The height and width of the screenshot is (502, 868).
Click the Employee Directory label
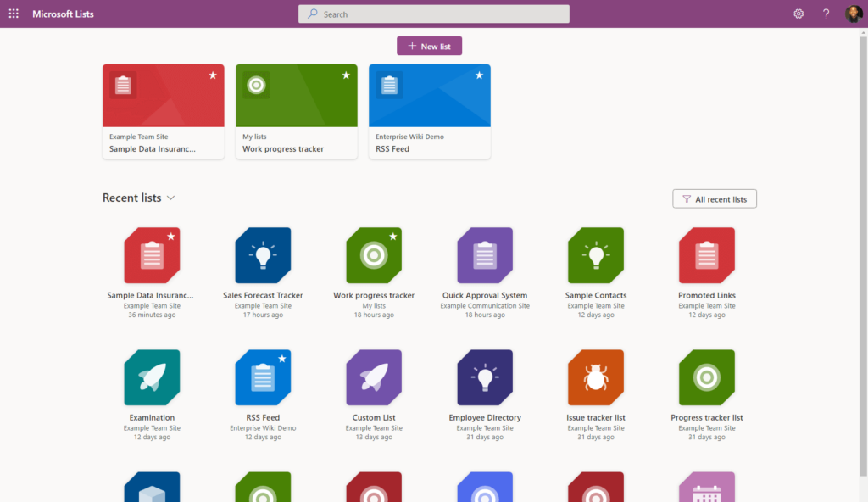pos(485,417)
